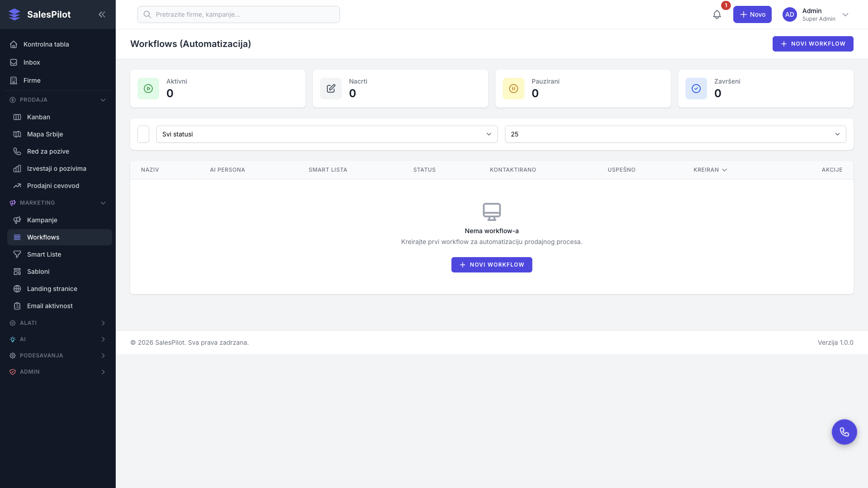Expand the ADMIN section
This screenshot has width=868, height=488.
coord(103,372)
